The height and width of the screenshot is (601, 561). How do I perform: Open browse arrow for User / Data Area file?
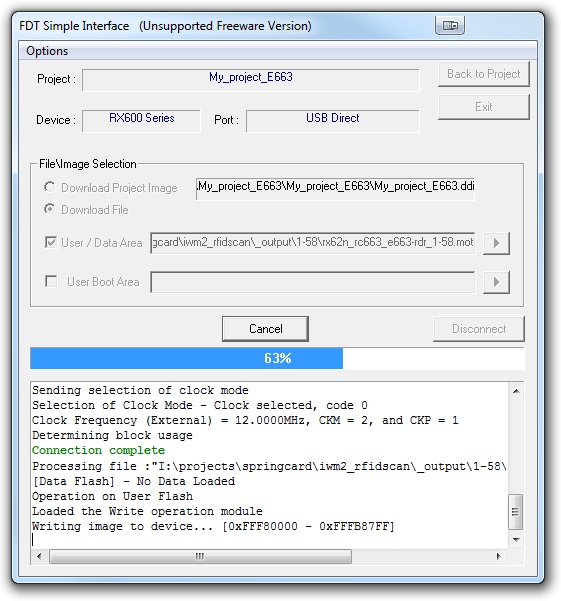tap(496, 243)
